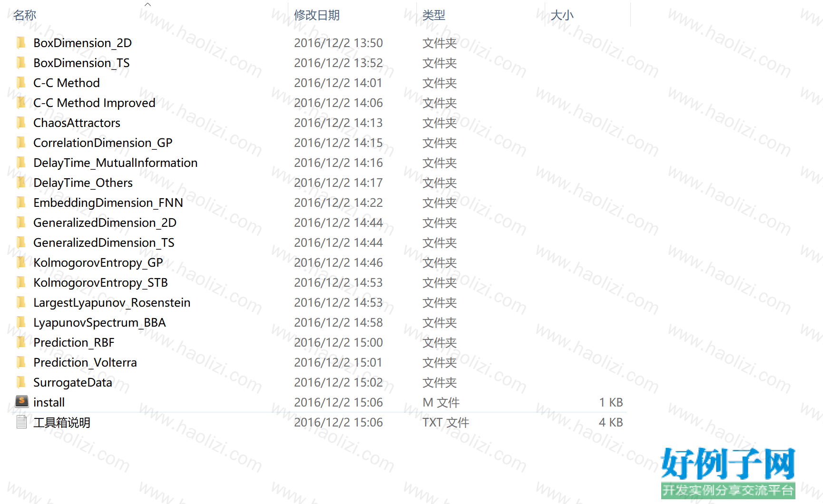The width and height of the screenshot is (823, 504).
Task: Select the KolmogorovEntropy_STB folder name
Action: (100, 283)
